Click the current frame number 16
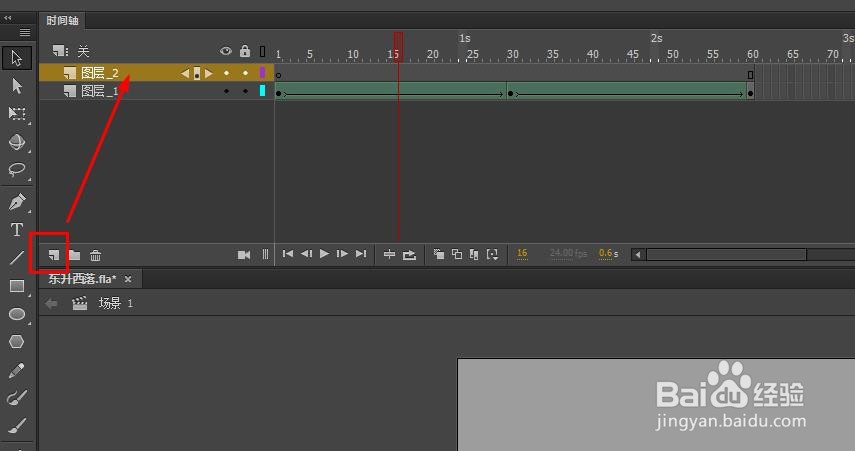 tap(522, 253)
